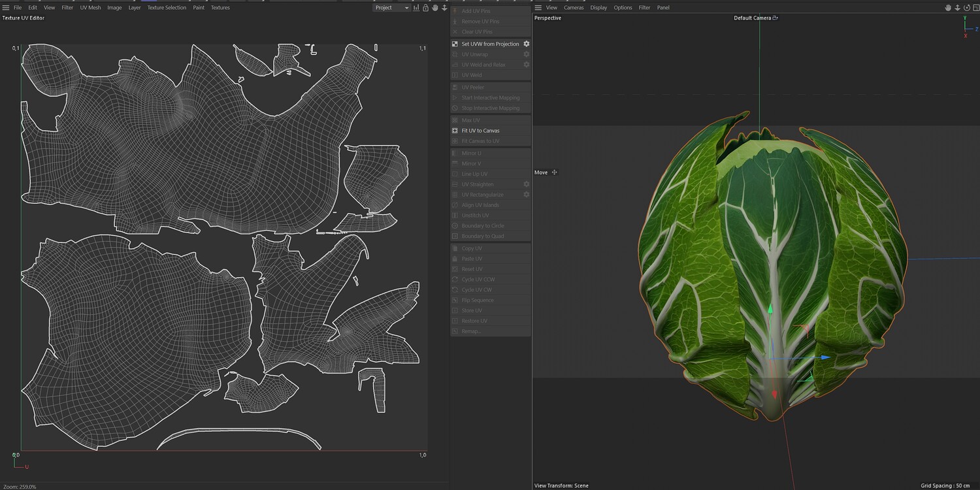980x490 pixels.
Task: Click the UV Straighten command
Action: point(490,184)
